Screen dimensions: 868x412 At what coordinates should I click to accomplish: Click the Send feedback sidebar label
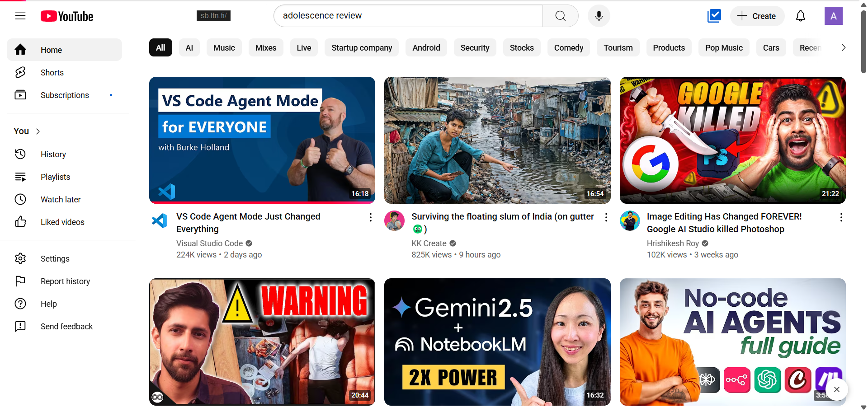(x=67, y=327)
